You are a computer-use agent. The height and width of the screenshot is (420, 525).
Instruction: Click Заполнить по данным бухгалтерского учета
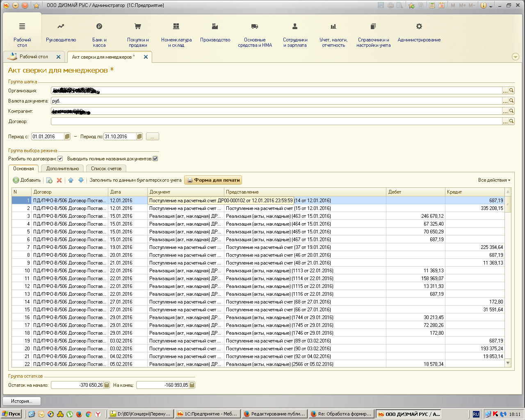(135, 180)
